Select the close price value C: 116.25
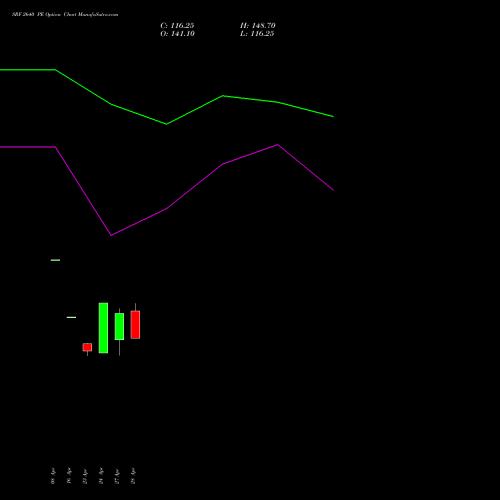Image resolution: width=500 pixels, height=500 pixels. coord(177,26)
